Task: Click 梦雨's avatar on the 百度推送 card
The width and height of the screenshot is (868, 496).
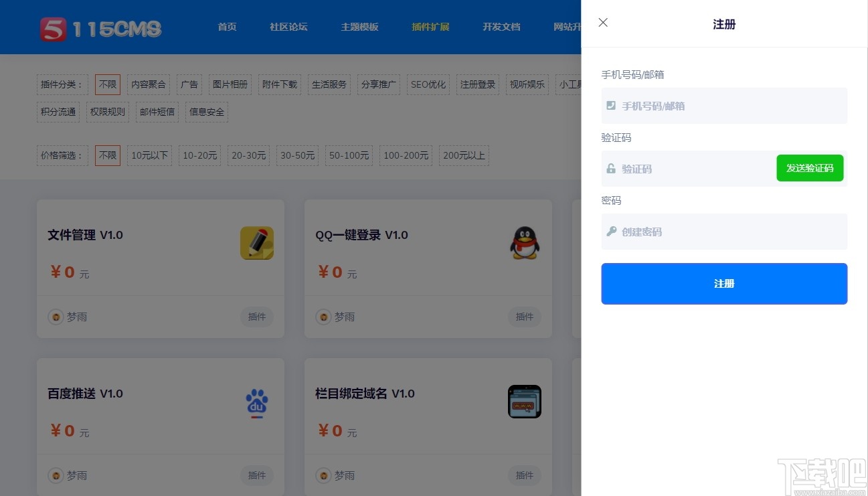Action: [56, 475]
